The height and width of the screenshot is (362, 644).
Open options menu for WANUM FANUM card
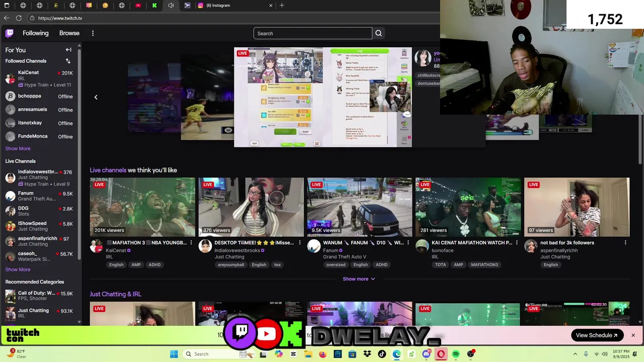click(408, 243)
